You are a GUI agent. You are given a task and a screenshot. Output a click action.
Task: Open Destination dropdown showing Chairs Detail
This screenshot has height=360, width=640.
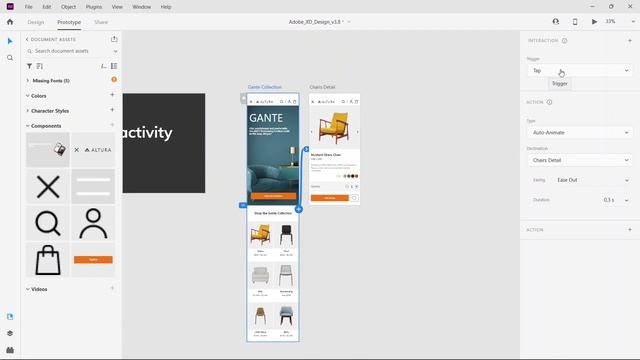click(x=580, y=160)
